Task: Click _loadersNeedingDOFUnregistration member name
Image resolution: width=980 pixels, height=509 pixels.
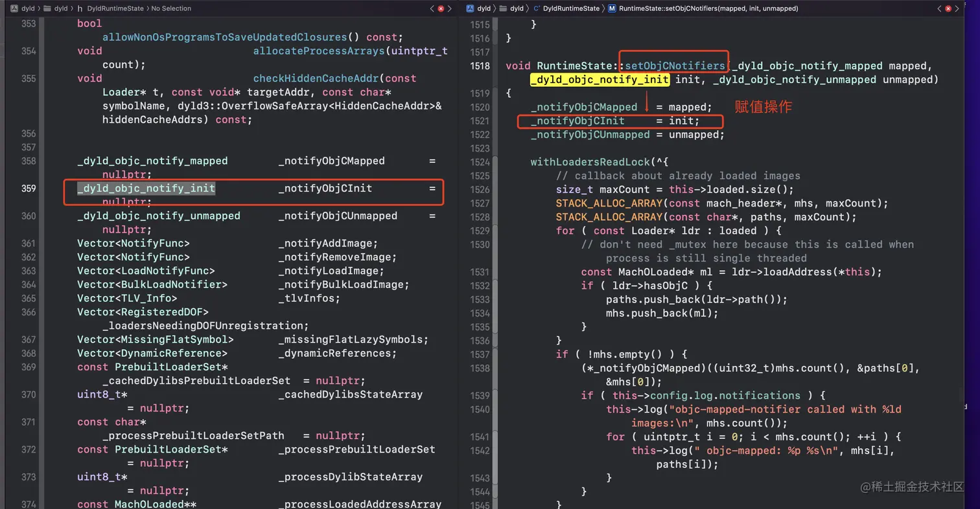Action: [203, 326]
